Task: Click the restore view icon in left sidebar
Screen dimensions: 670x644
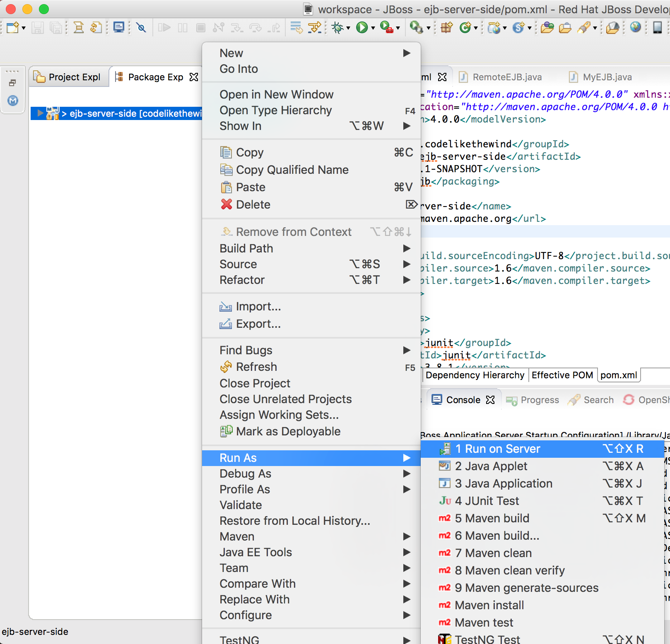Action: tap(12, 83)
